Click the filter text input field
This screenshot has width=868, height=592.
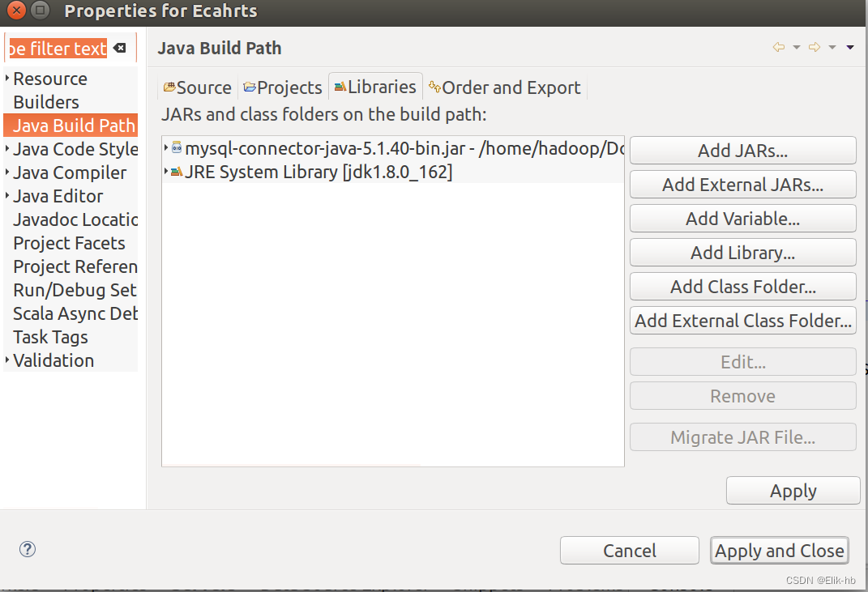pos(57,48)
